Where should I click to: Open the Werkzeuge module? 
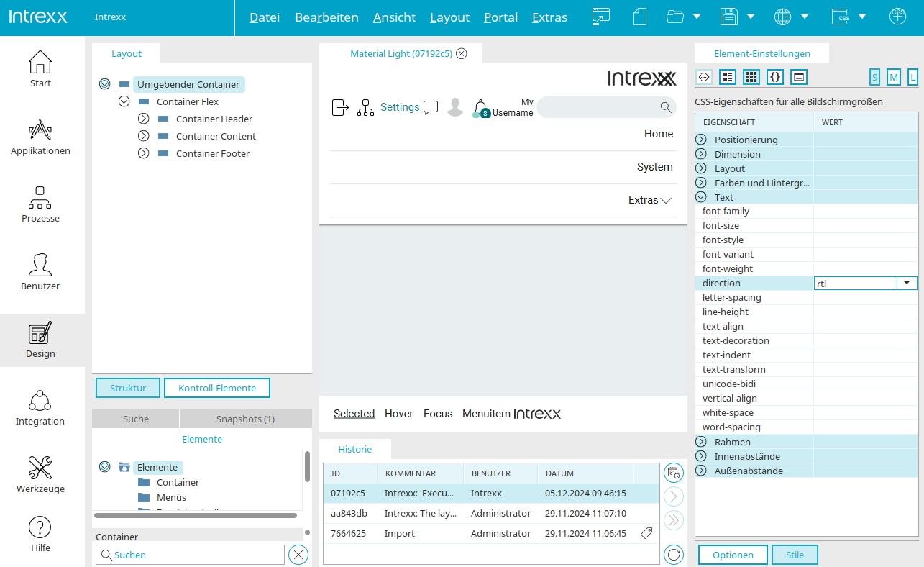[x=40, y=475]
